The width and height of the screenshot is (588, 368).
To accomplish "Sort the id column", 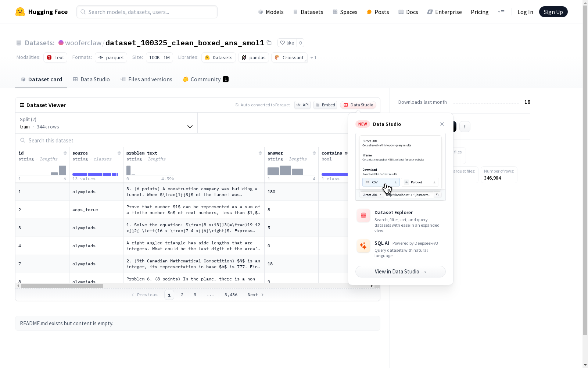I will (x=65, y=153).
